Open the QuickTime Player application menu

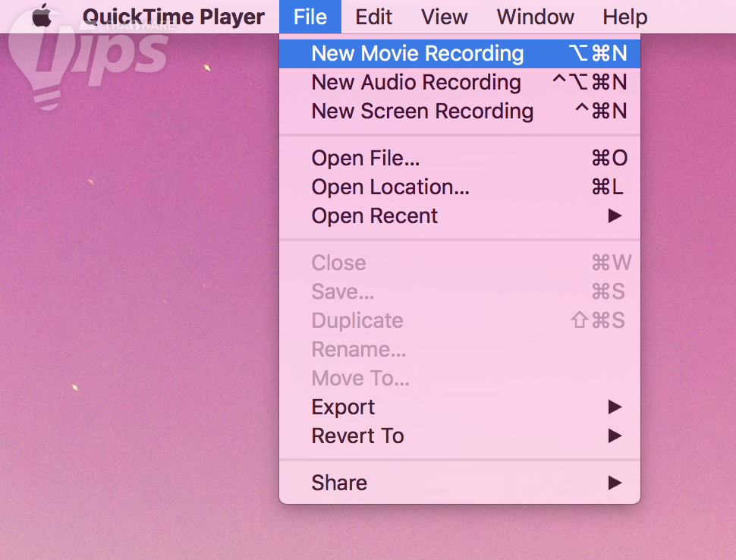tap(174, 17)
